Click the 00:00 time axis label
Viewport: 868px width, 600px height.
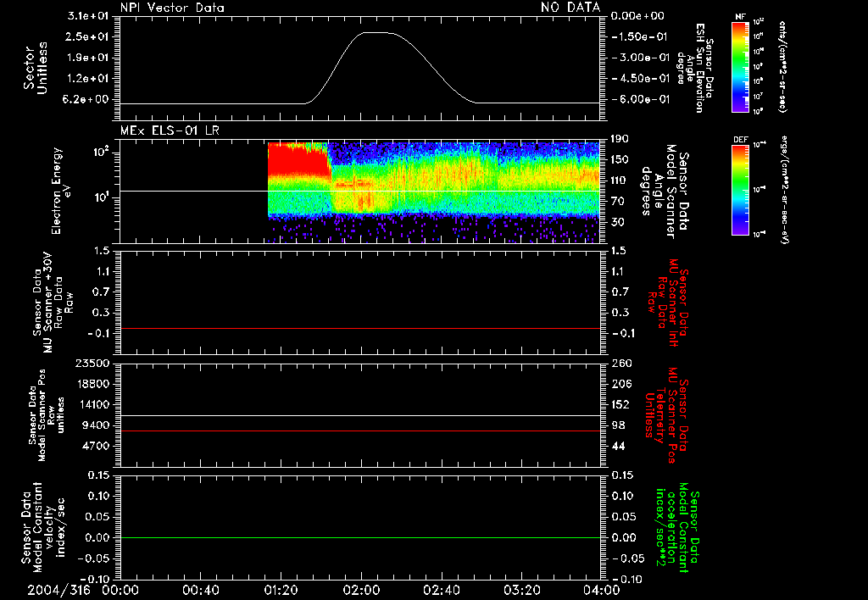pos(120,590)
